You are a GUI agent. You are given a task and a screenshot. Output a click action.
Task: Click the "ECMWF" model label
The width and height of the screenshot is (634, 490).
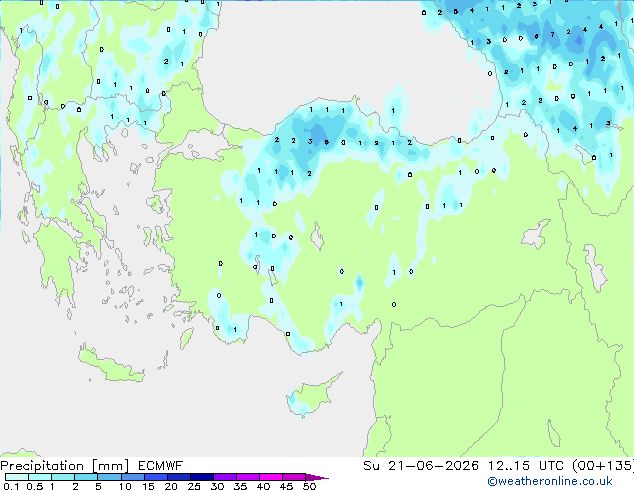tap(161, 466)
